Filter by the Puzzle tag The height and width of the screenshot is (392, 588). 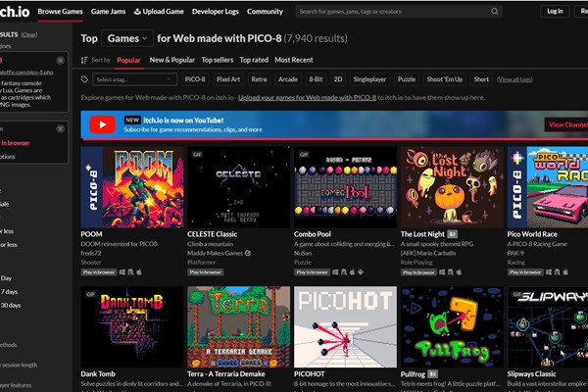pyautogui.click(x=407, y=79)
